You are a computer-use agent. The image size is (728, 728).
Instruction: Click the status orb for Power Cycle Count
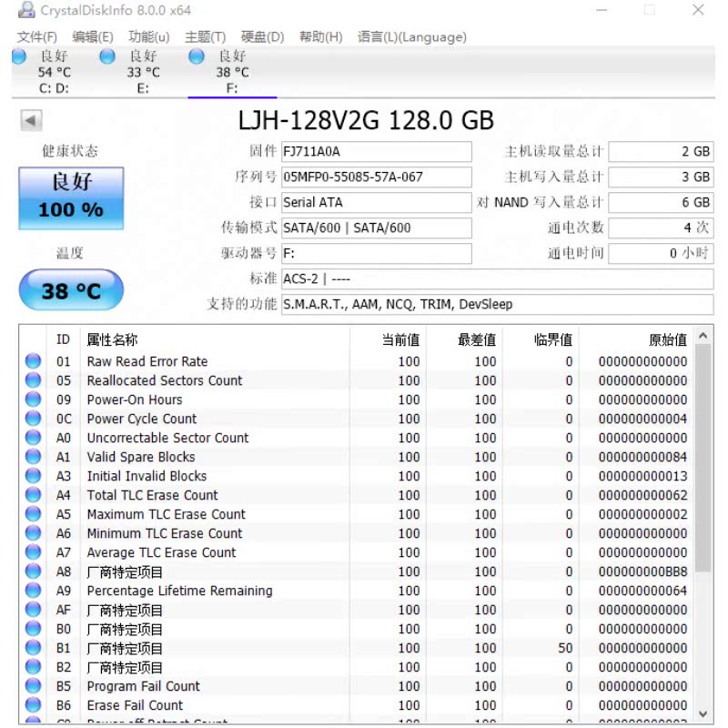(x=33, y=419)
